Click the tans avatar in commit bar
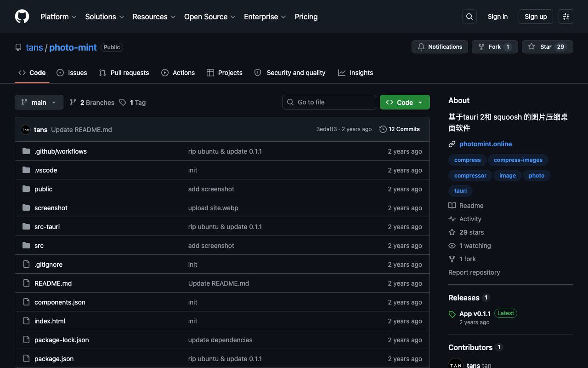 26,130
